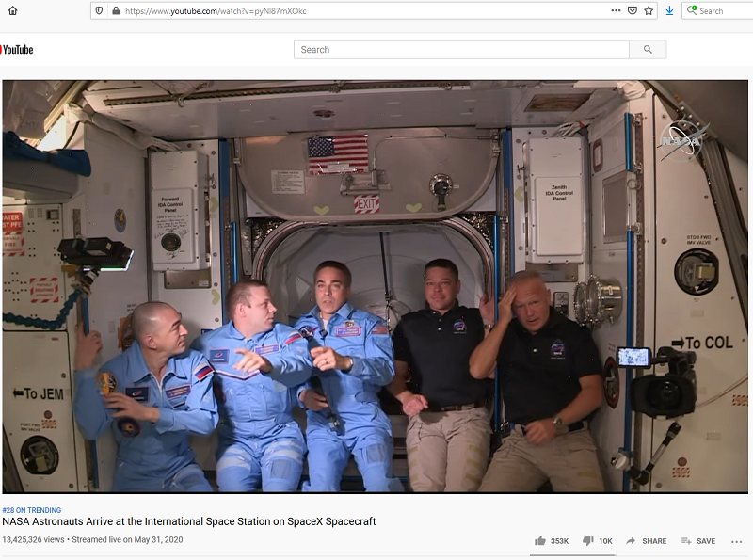
Task: Bookmark this page with the star icon
Action: pyautogui.click(x=649, y=10)
